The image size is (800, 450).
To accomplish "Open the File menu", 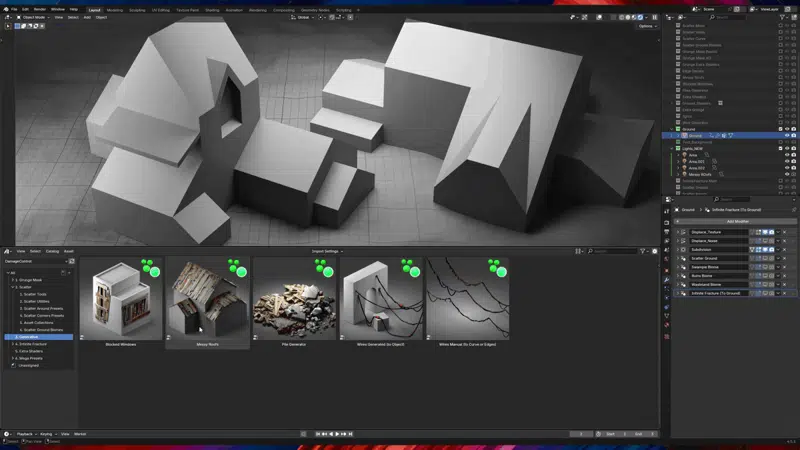I will click(14, 9).
